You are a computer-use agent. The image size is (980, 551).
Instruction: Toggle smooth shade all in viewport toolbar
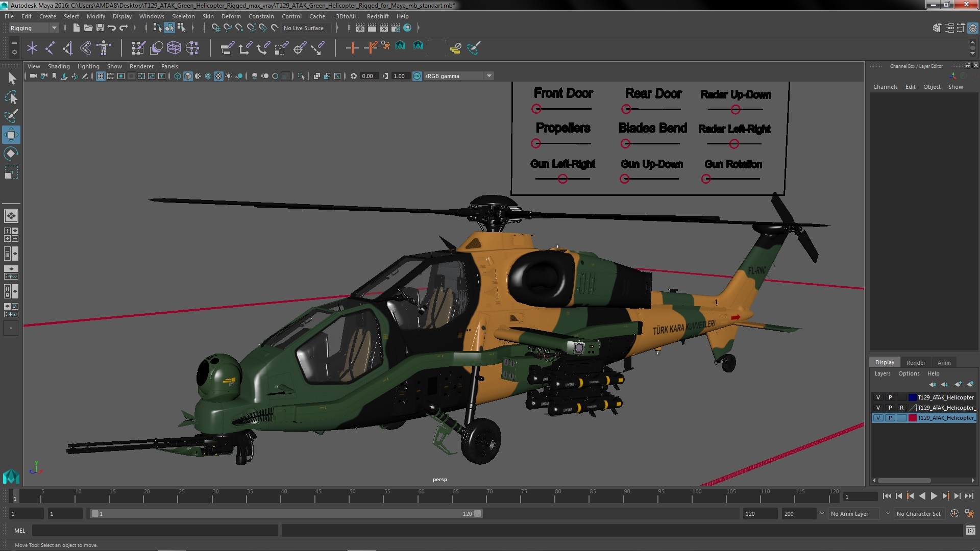pyautogui.click(x=188, y=76)
